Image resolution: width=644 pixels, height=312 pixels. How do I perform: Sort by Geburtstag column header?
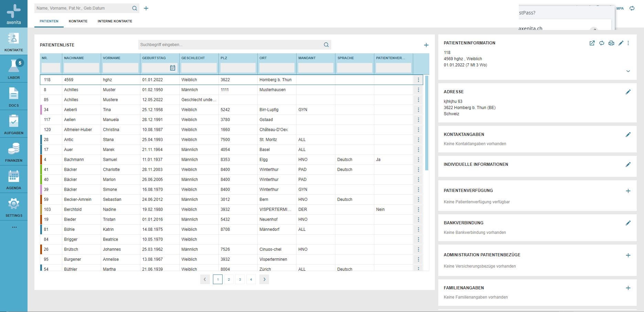coord(154,58)
